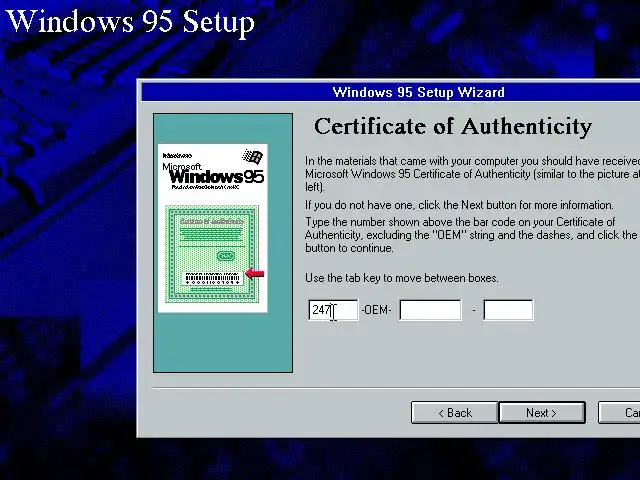The height and width of the screenshot is (480, 640).
Task: Click the 'Windows 95 Setup Wizard' title bar
Action: [391, 92]
